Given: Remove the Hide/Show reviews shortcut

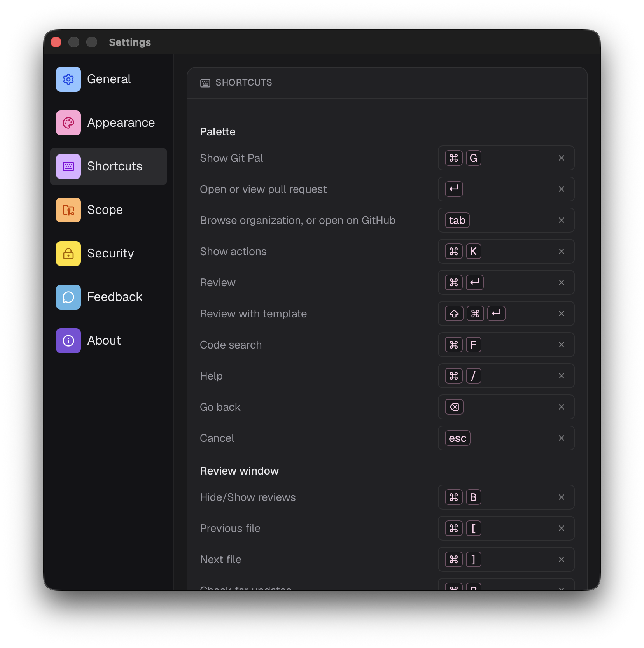Looking at the screenshot, I should tap(561, 497).
